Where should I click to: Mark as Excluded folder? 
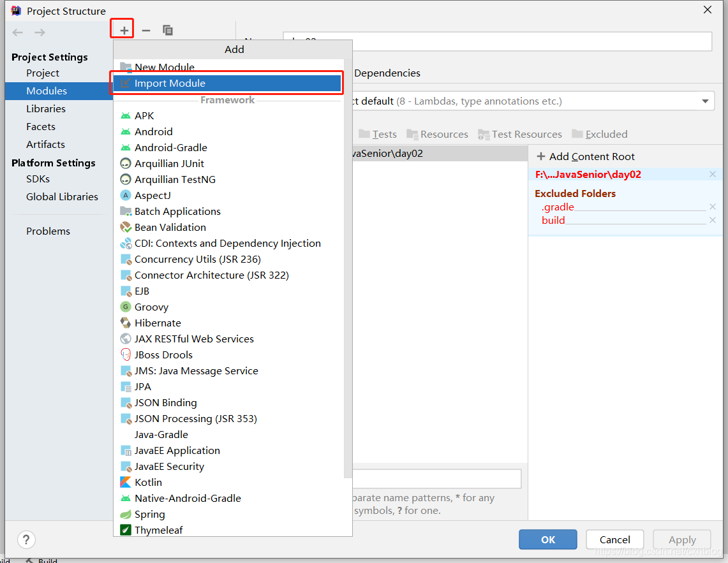tap(599, 134)
